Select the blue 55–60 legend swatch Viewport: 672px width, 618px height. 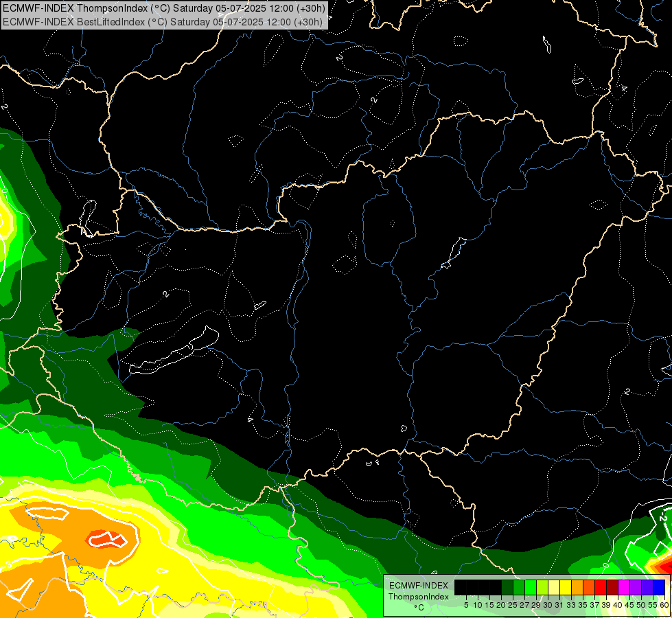tap(659, 588)
